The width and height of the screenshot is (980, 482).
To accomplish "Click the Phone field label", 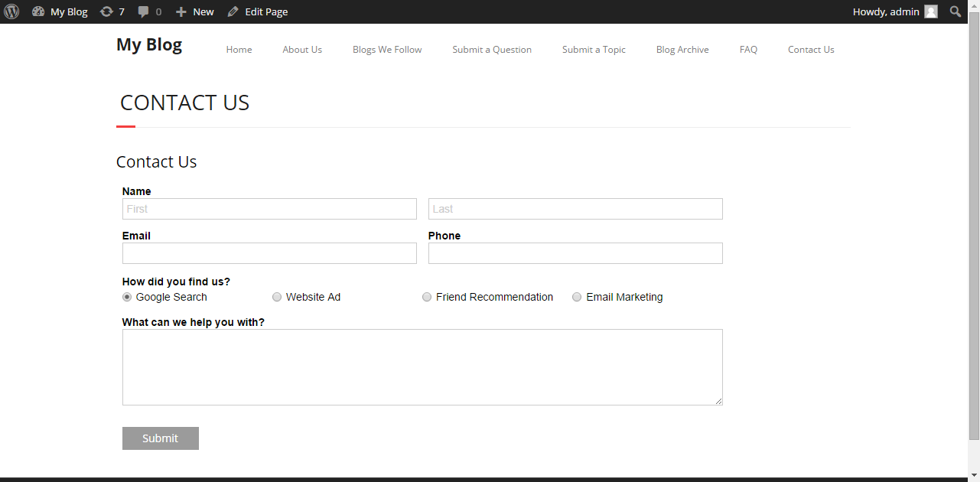I will [x=444, y=236].
